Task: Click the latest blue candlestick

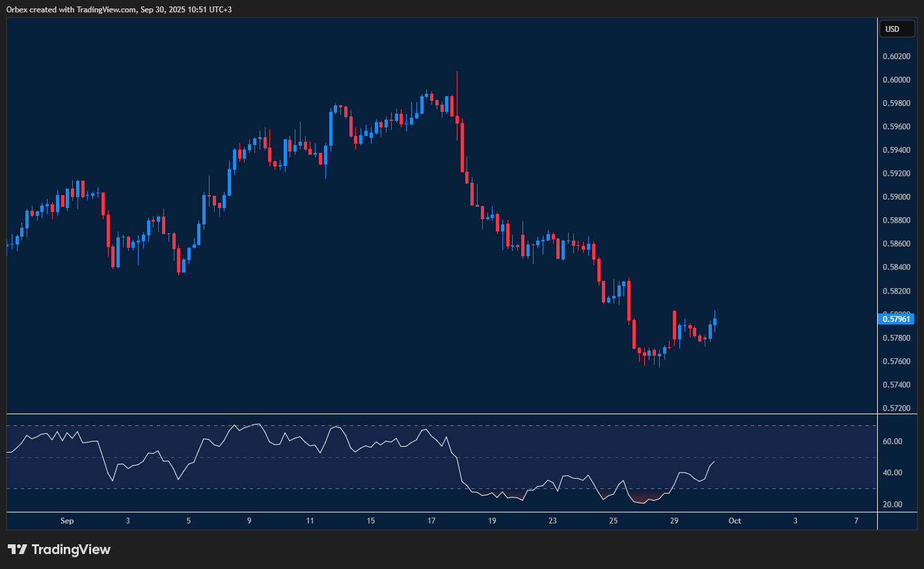Action: pos(714,321)
